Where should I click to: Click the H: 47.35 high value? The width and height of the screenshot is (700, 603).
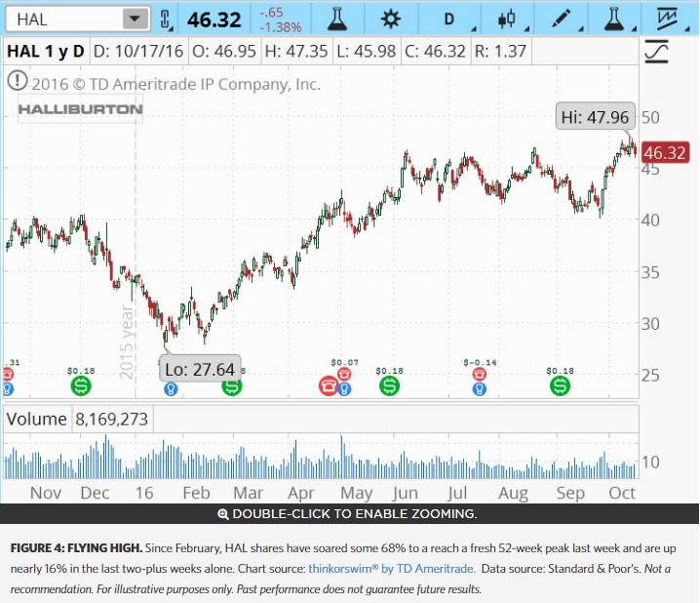(296, 51)
